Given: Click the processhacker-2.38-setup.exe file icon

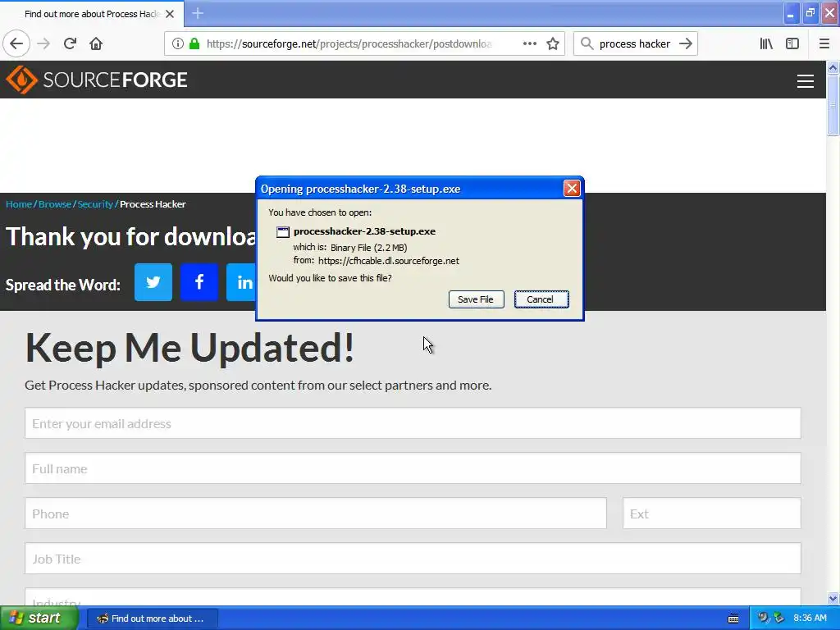Looking at the screenshot, I should pos(282,232).
